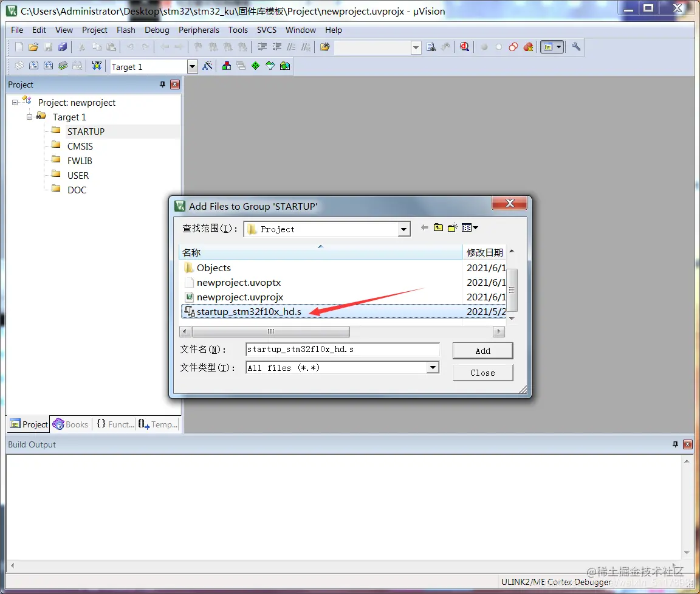The width and height of the screenshot is (700, 594).
Task: Open the Pack Installer icon
Action: pos(285,66)
